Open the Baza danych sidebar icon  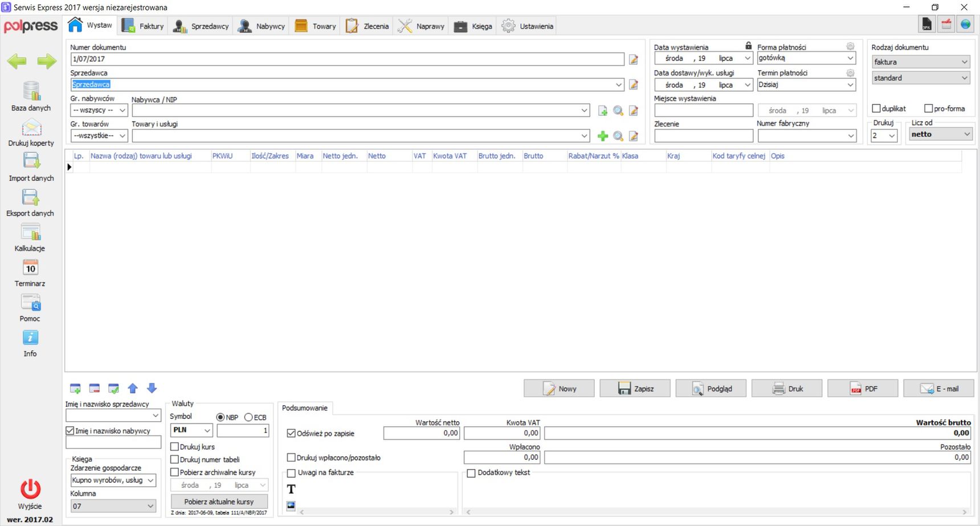click(31, 91)
